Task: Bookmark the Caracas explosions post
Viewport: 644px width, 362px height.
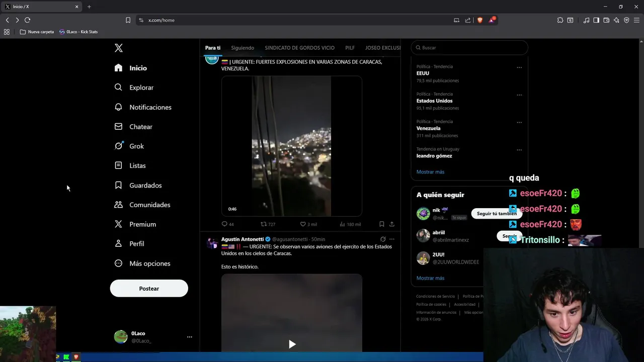Action: click(x=381, y=224)
